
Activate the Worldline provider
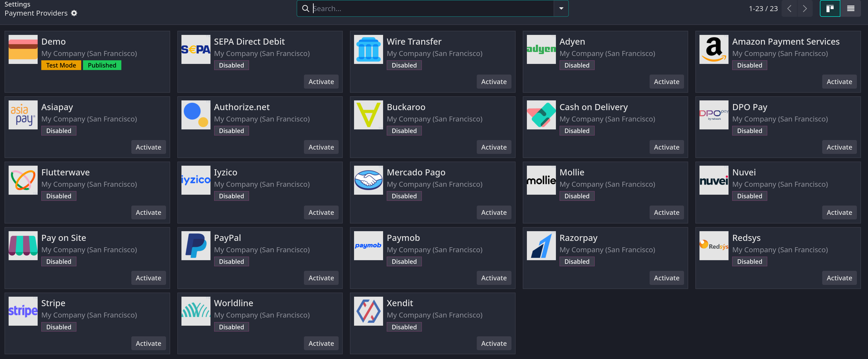pyautogui.click(x=321, y=343)
